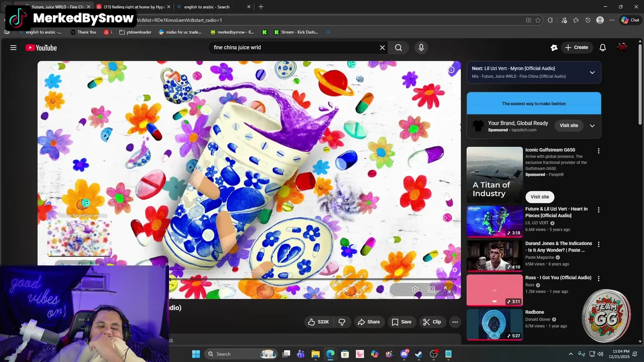Viewport: 644px width, 362px height.
Task: Open 'midas for uc trade...' bookmark
Action: (180, 32)
